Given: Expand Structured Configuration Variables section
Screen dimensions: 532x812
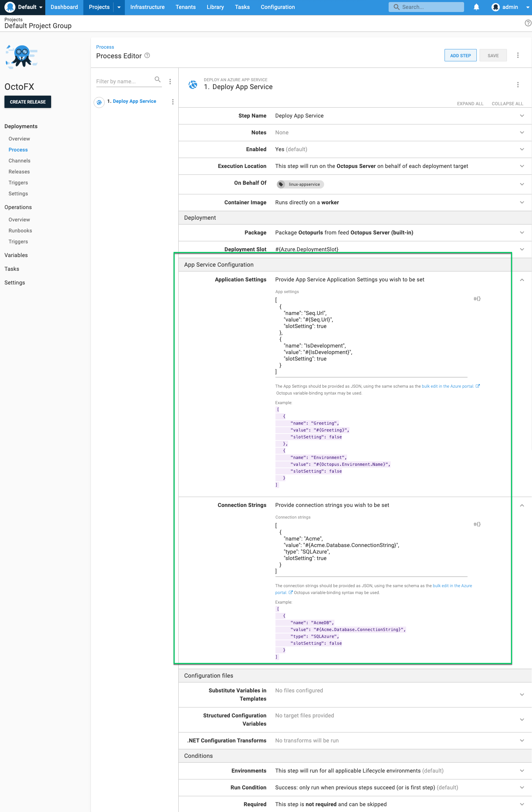Looking at the screenshot, I should tap(522, 720).
